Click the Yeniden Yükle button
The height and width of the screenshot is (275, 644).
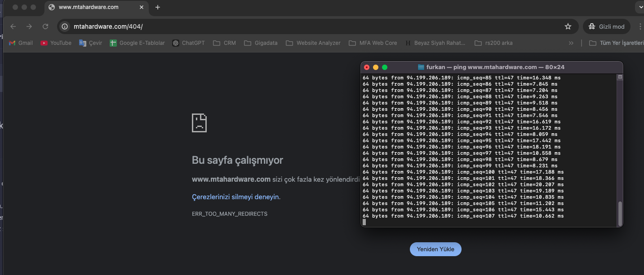435,249
